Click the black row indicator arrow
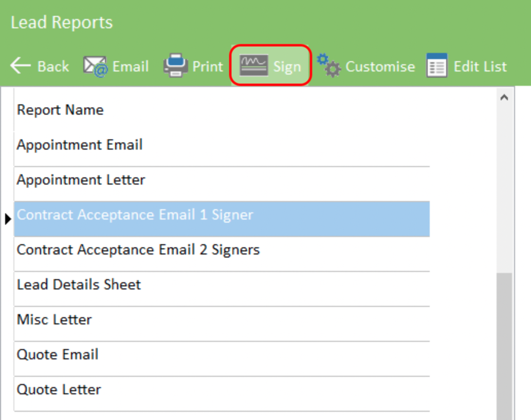Viewport: 531px width, 420px height. tap(7, 220)
